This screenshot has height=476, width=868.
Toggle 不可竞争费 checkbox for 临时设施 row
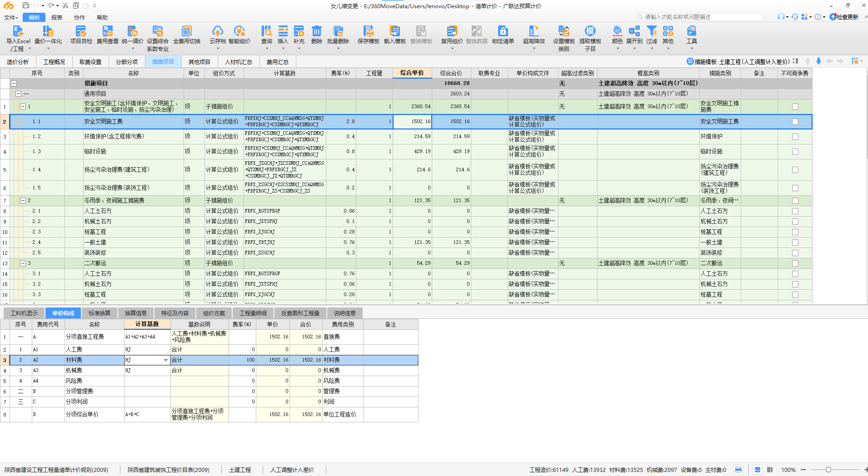click(x=795, y=152)
